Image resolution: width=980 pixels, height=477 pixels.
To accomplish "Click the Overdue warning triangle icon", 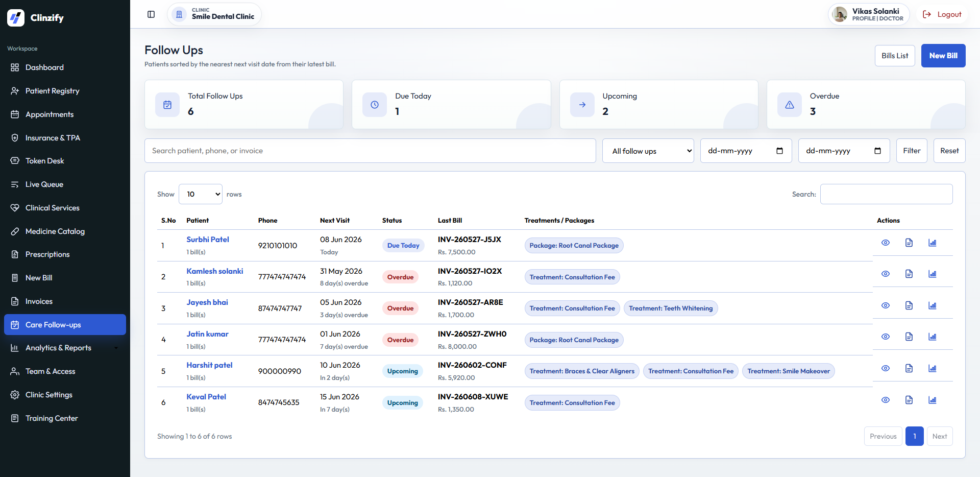I will click(x=790, y=105).
